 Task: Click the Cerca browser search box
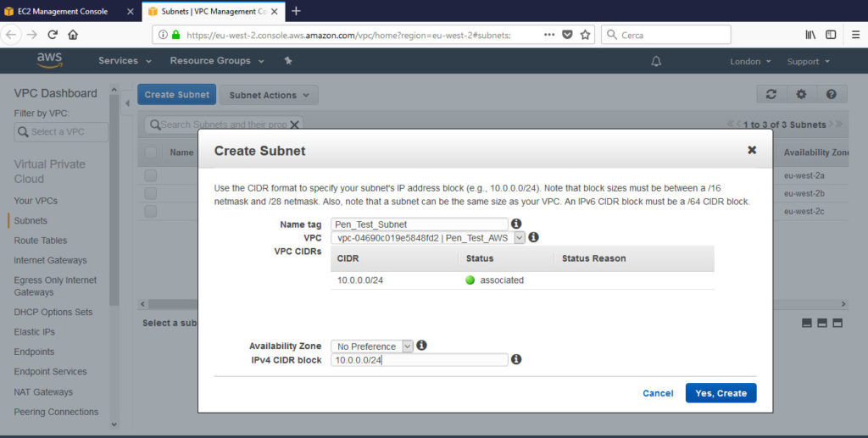665,35
